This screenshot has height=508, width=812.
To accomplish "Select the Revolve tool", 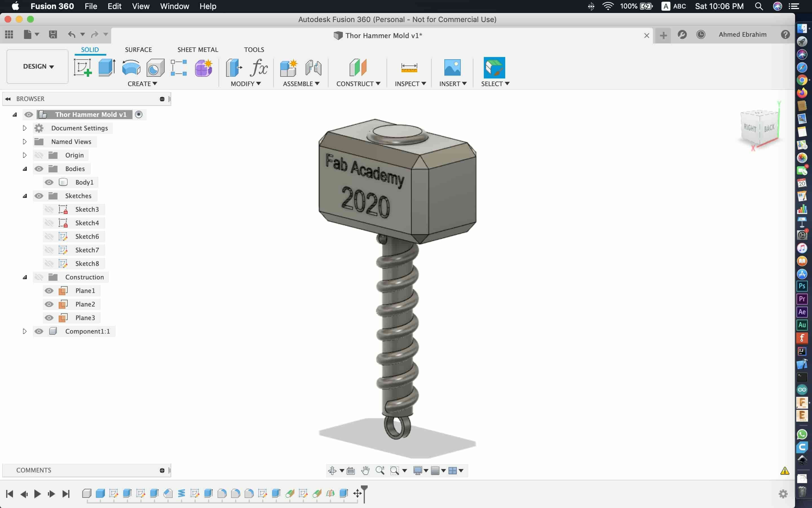I will (131, 67).
